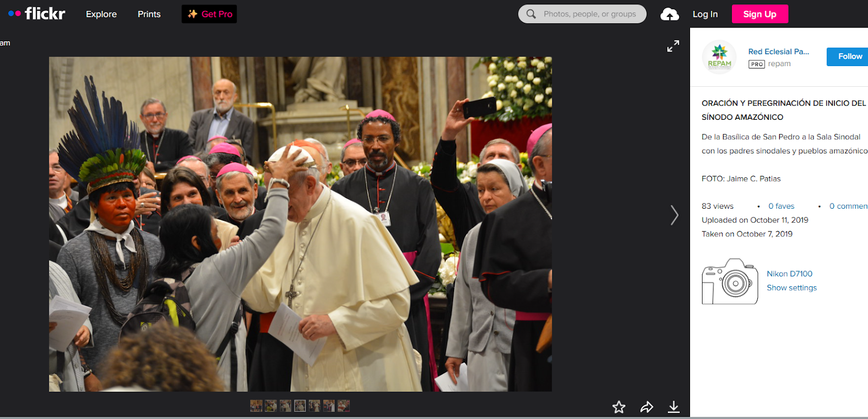Select the first thumbnail in the filmstrip
868x419 pixels.
(x=256, y=406)
